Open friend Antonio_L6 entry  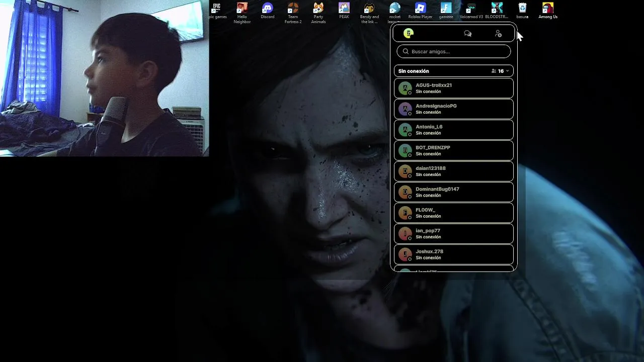[454, 130]
